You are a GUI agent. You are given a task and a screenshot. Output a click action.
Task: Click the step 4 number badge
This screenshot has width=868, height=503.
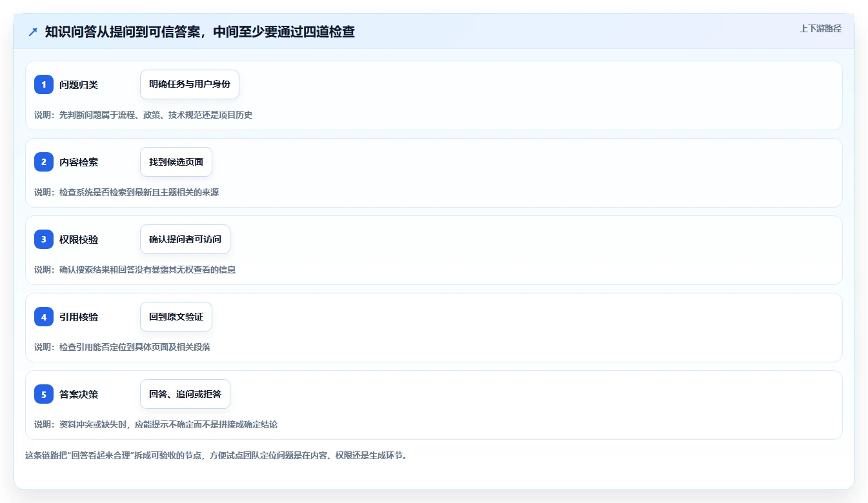[x=44, y=317]
